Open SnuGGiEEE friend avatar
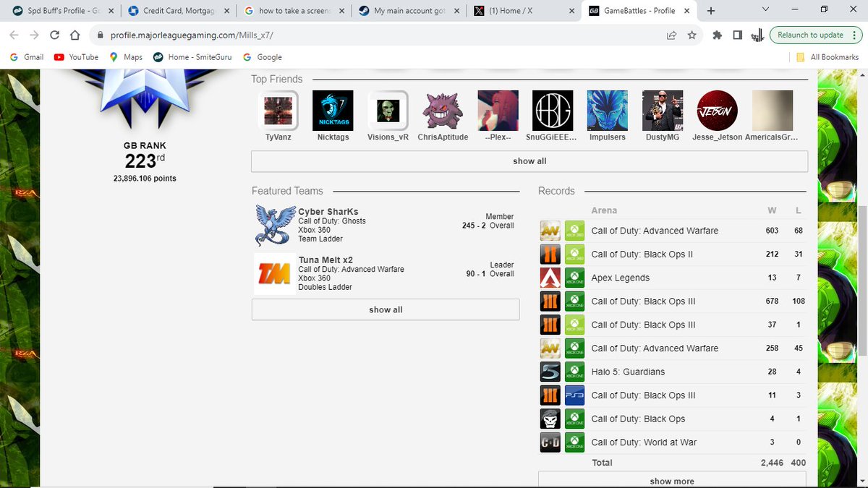This screenshot has width=868, height=488. coord(553,111)
